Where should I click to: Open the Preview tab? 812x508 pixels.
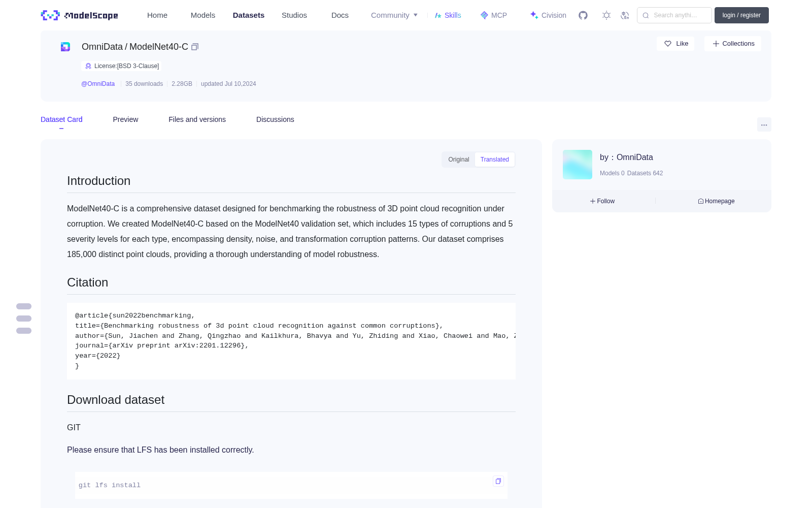[125, 119]
